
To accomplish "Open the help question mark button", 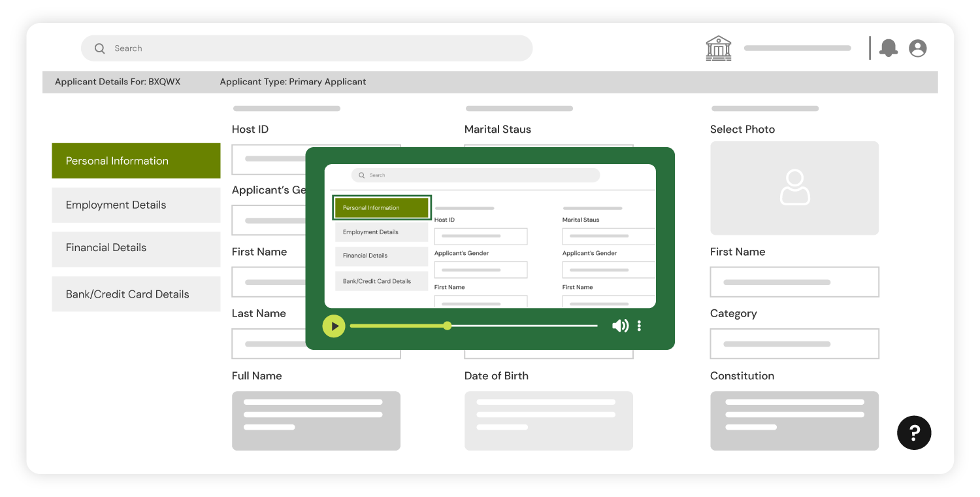I will pyautogui.click(x=914, y=432).
